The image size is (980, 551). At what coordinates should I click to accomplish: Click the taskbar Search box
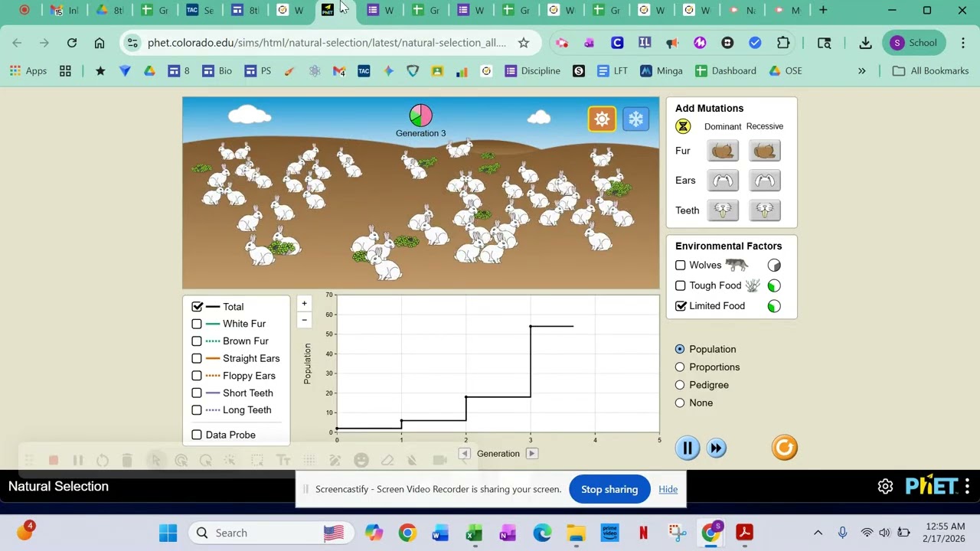[272, 533]
